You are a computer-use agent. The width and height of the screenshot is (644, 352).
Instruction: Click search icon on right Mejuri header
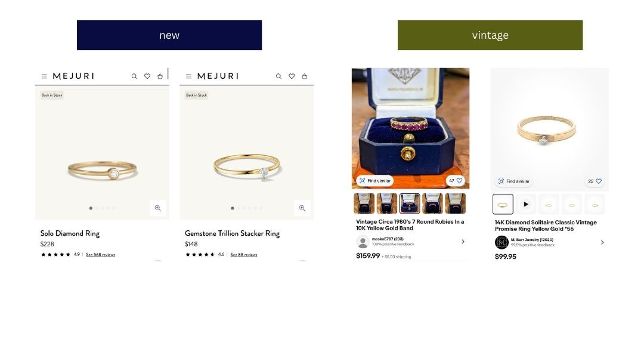tap(278, 76)
